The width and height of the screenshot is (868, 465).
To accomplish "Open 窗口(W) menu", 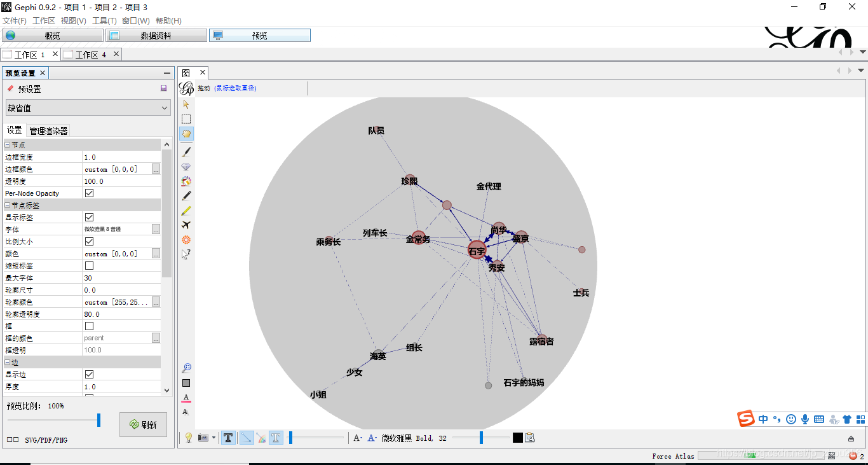I will click(x=136, y=21).
